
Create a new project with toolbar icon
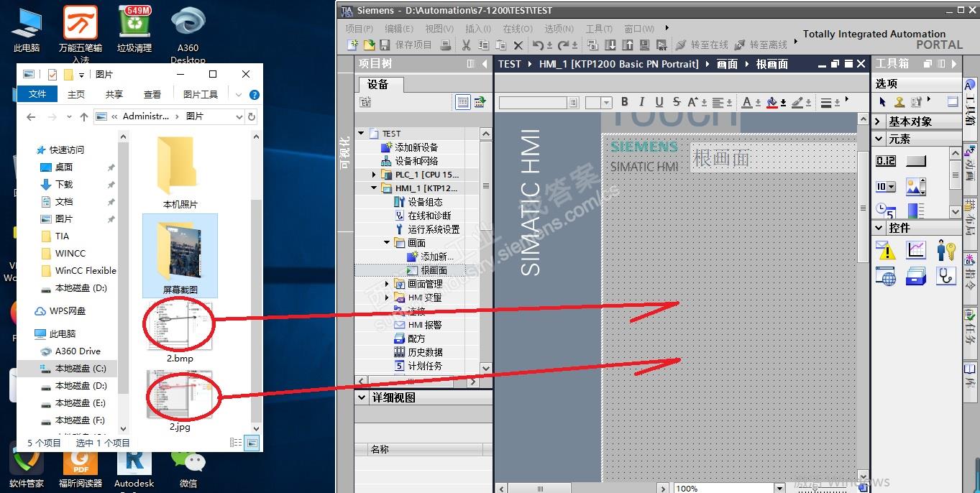coord(352,45)
